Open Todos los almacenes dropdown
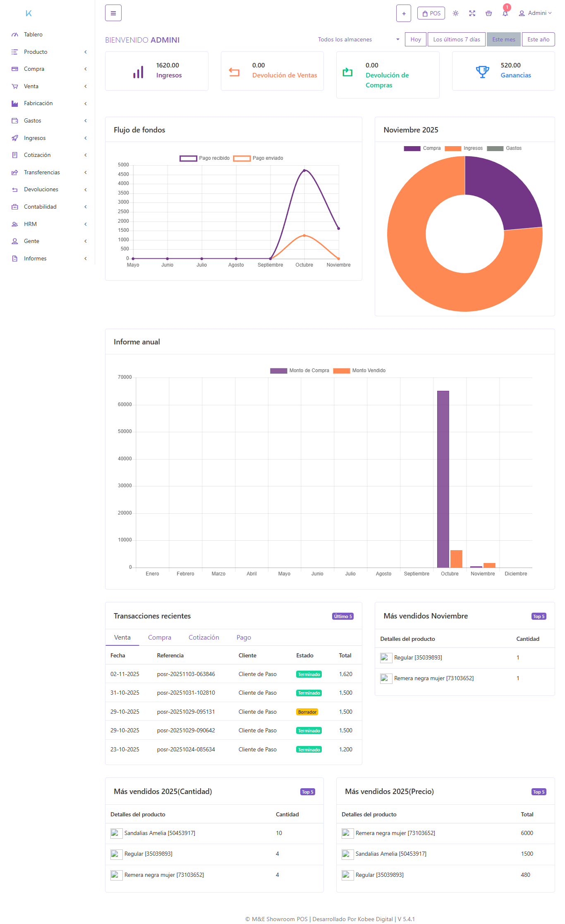The width and height of the screenshot is (565, 924). (358, 40)
